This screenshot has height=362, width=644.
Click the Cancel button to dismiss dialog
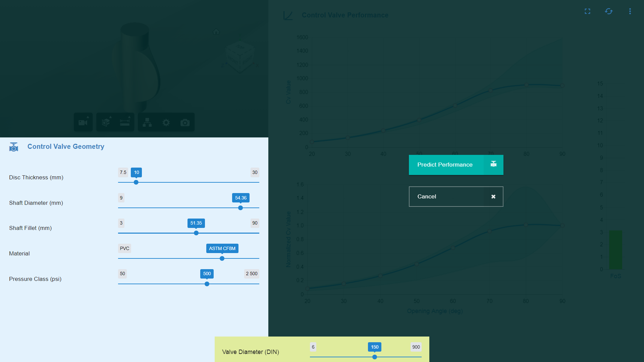pos(455,196)
